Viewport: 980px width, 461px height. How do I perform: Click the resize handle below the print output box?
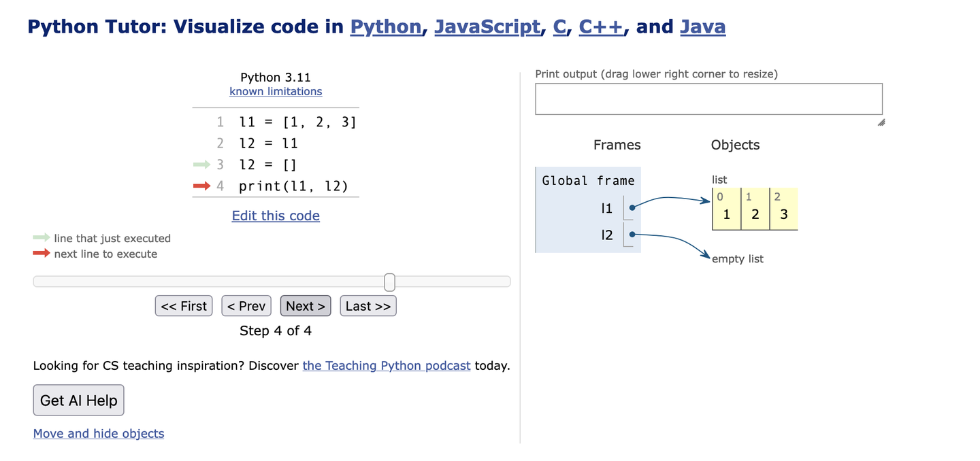coord(880,122)
